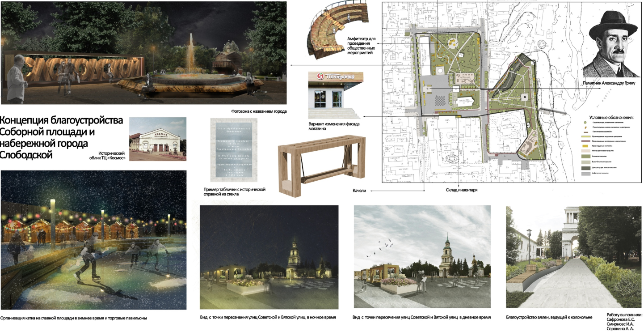
Task: Click the 'Качели' label
Action: coord(359,191)
